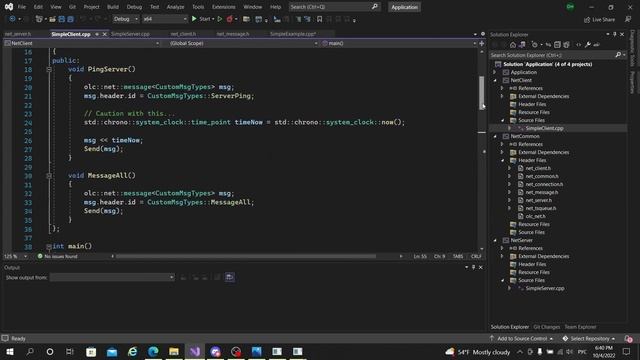
Task: Click Start Without Debugging outline play icon
Action: click(220, 19)
